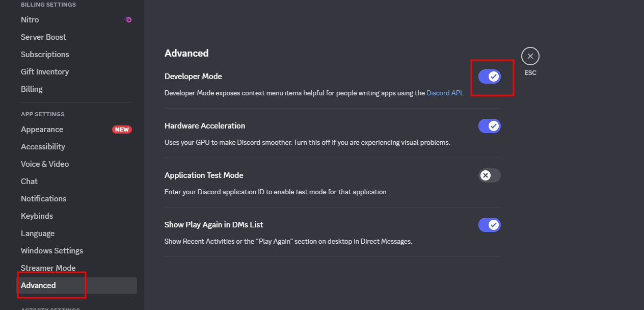This screenshot has height=310, width=644.
Task: Click the NEW badge beside Appearance
Action: [x=122, y=130]
